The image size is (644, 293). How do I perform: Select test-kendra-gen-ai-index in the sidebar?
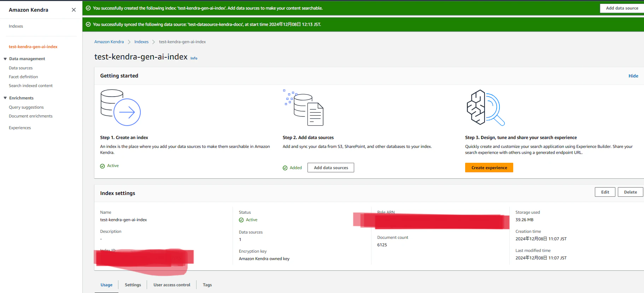[33, 47]
